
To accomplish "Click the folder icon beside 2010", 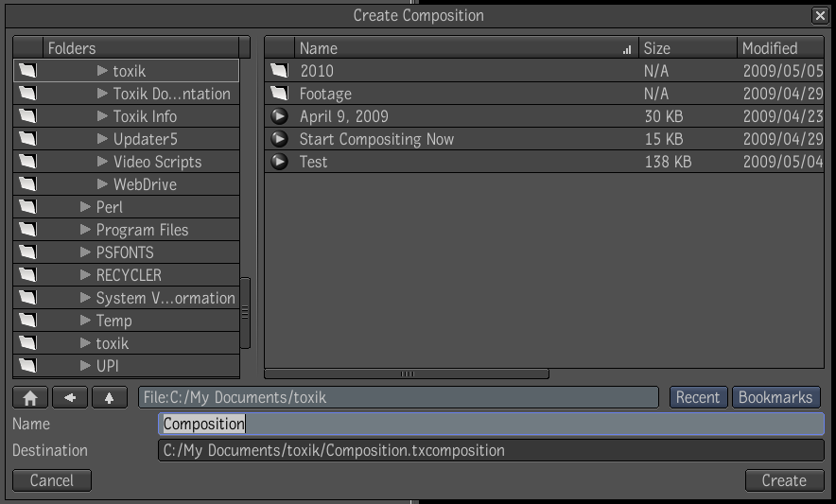I will tap(279, 70).
